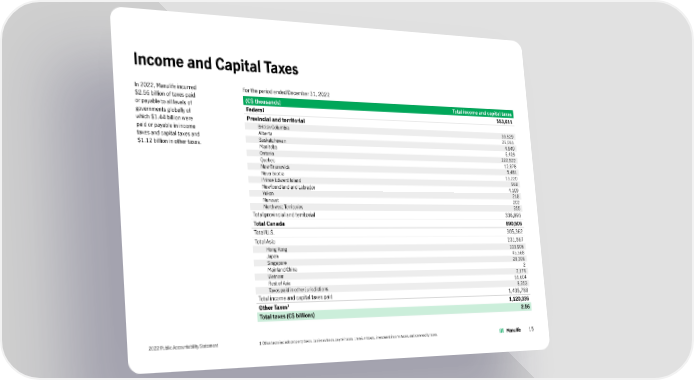
Task: Select the Federal row
Action: point(378,114)
